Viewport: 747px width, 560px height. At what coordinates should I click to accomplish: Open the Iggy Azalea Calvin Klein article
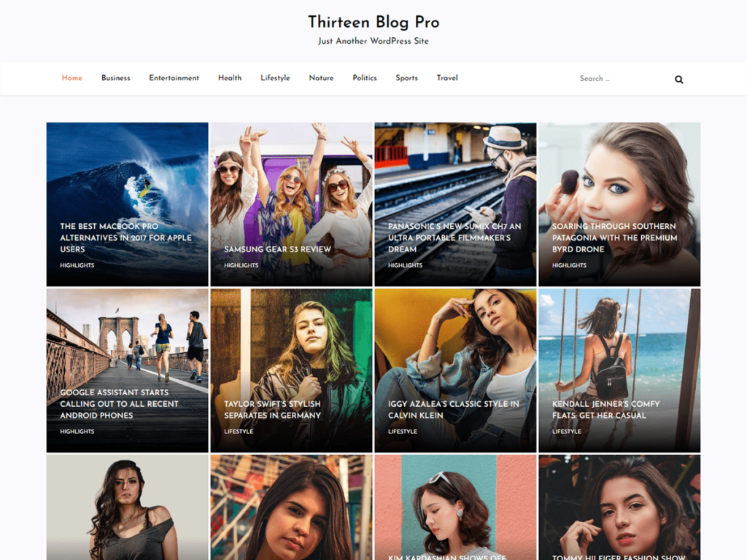[x=454, y=410]
